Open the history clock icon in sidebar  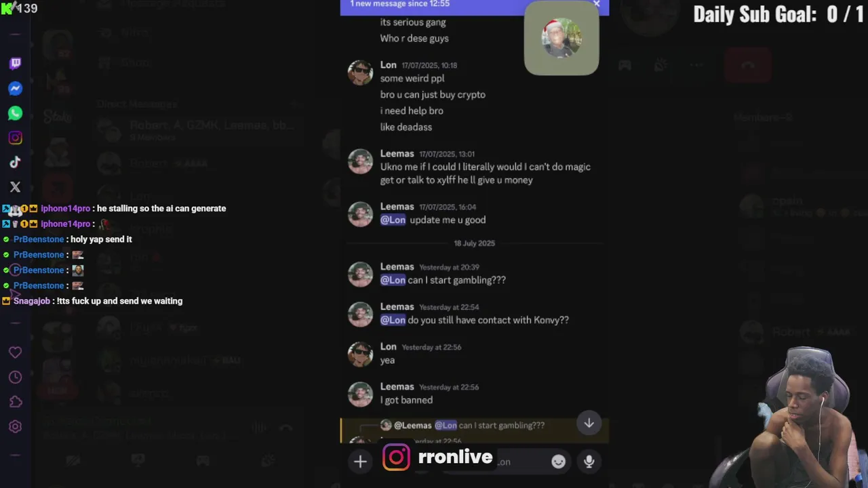coord(15,378)
